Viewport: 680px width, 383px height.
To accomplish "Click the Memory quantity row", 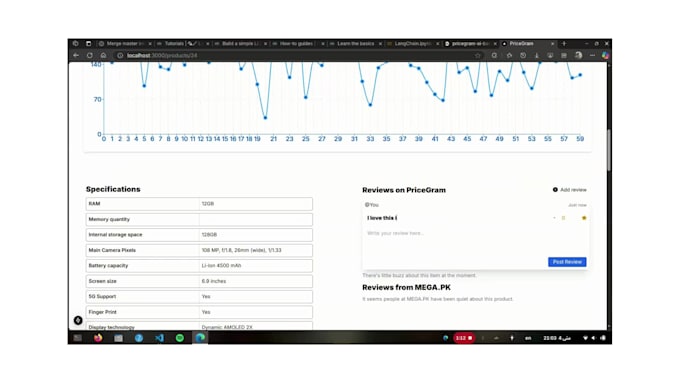I will 199,219.
